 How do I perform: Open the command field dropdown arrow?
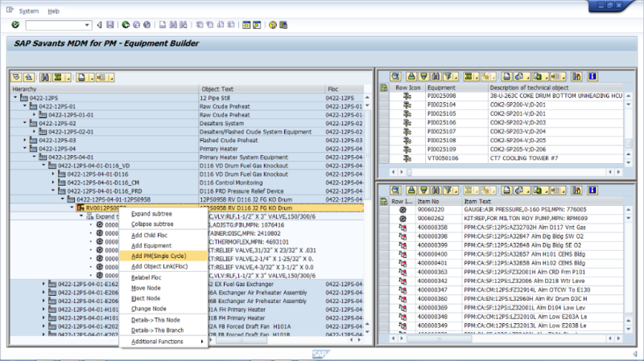coord(87,25)
